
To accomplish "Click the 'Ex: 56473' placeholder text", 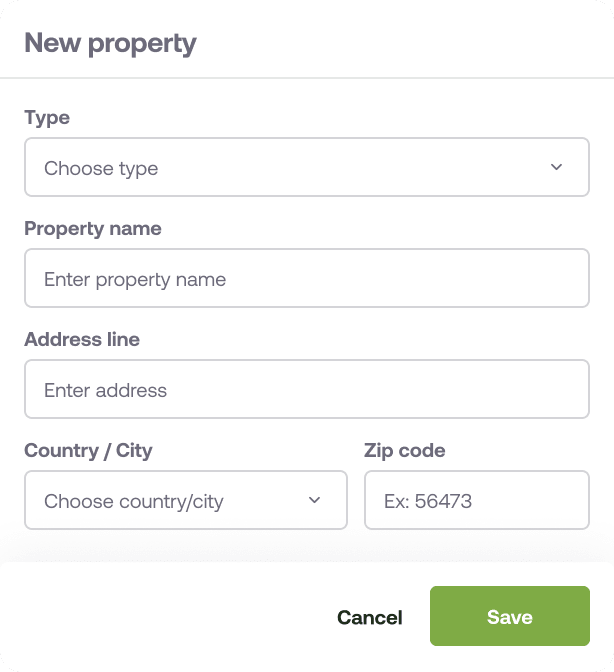I will [x=427, y=501].
